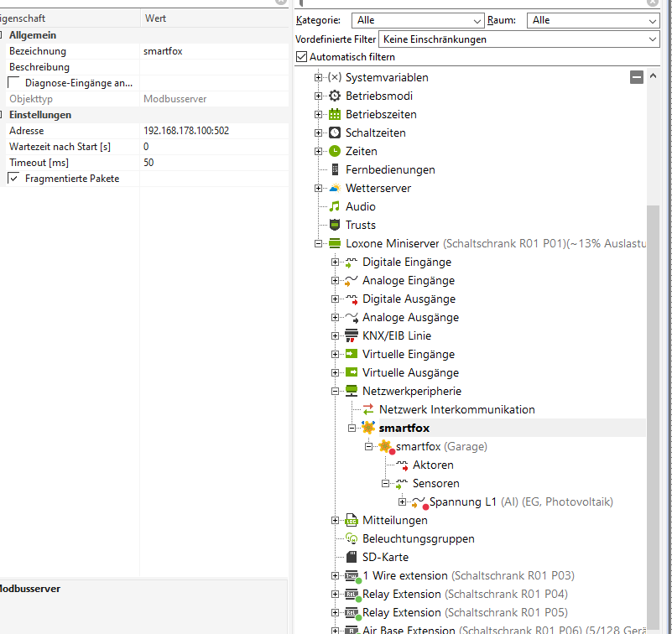Collapse the Einstellungen property group
This screenshot has height=634, width=672.
pyautogui.click(x=1, y=114)
